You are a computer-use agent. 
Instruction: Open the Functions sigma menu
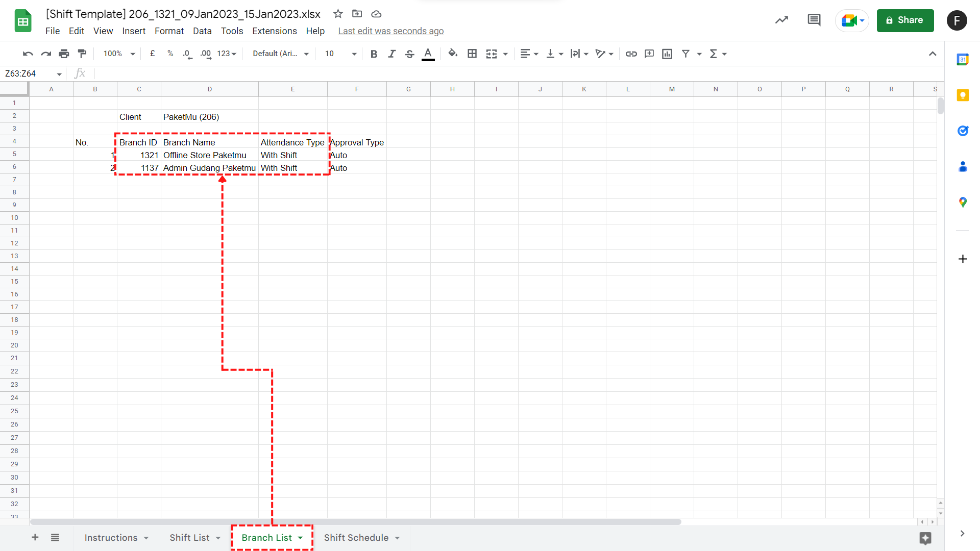[718, 54]
